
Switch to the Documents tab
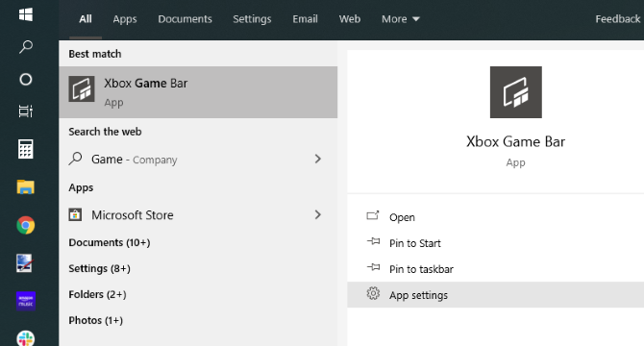click(x=185, y=19)
